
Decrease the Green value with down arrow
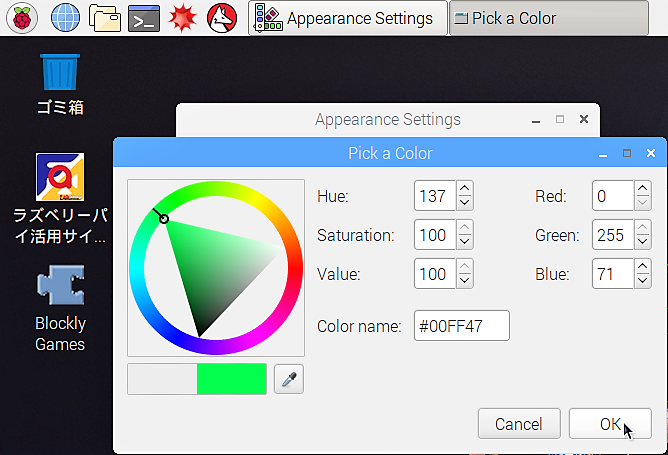(x=643, y=242)
